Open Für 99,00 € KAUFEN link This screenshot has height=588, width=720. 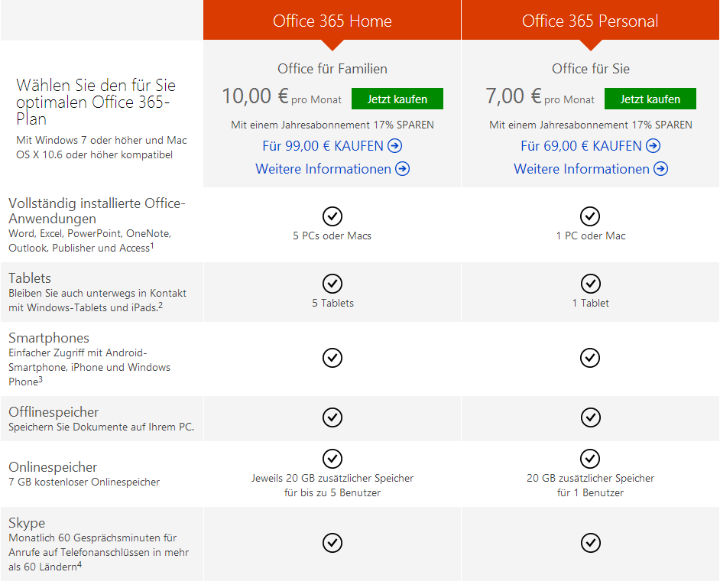point(332,146)
